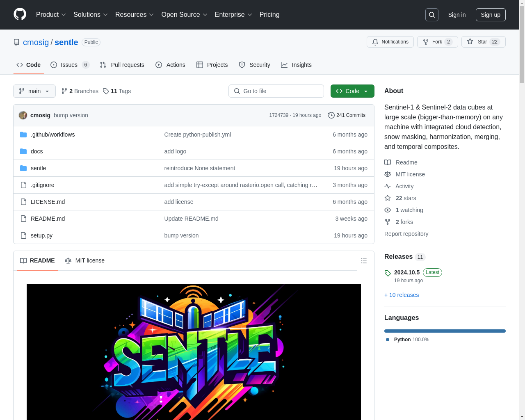Click the Sign up button
Image resolution: width=525 pixels, height=420 pixels.
(491, 15)
